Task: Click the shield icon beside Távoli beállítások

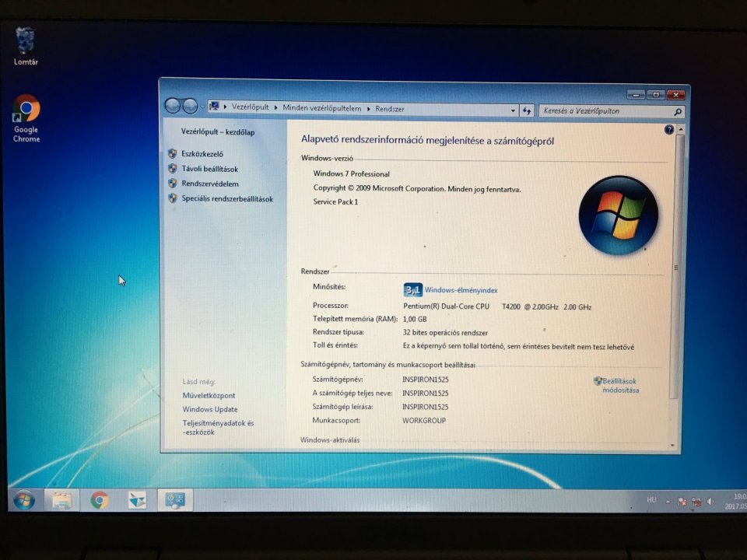Action: (x=173, y=168)
